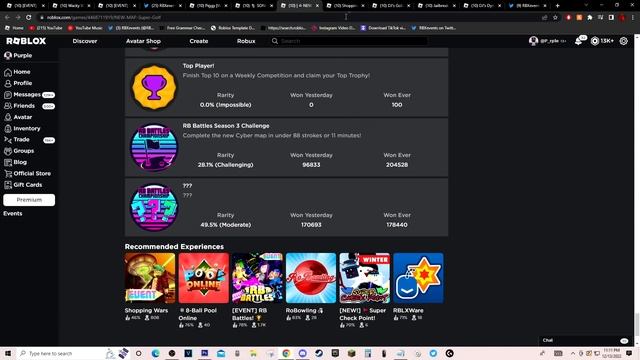This screenshot has height=360, width=640.
Task: Open the Create menu item
Action: (199, 41)
